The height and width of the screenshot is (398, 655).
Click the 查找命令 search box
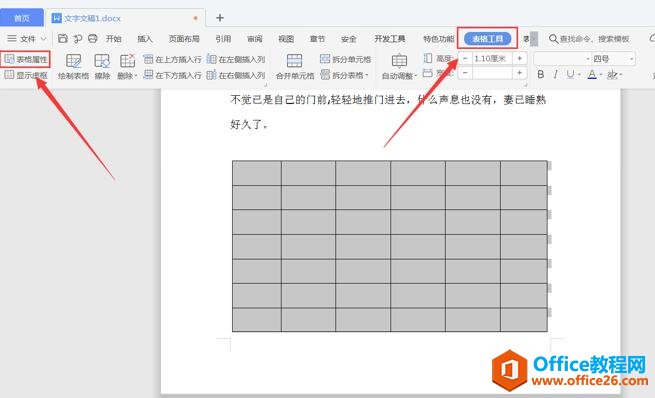[589, 39]
